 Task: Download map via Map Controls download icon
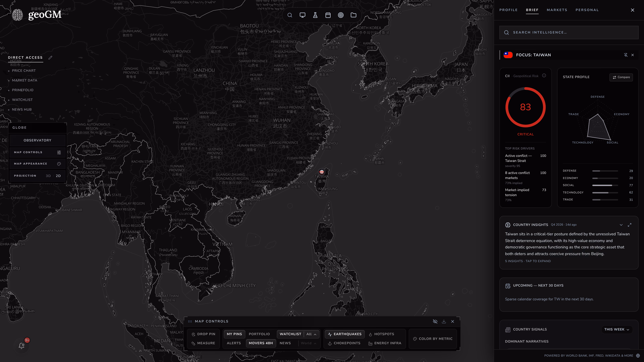pyautogui.click(x=444, y=322)
